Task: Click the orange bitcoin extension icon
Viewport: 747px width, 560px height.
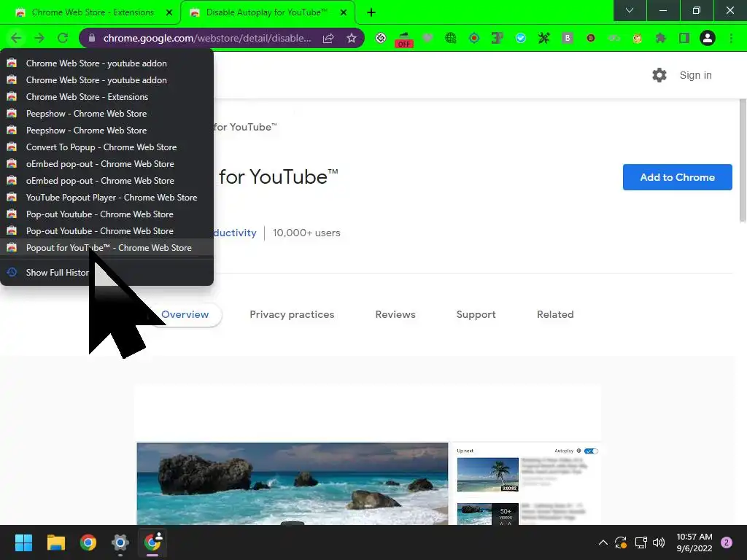Action: 591,38
